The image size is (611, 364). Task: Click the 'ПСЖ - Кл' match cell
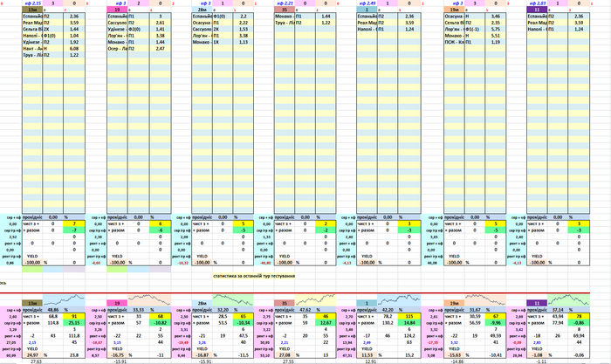pos(454,42)
